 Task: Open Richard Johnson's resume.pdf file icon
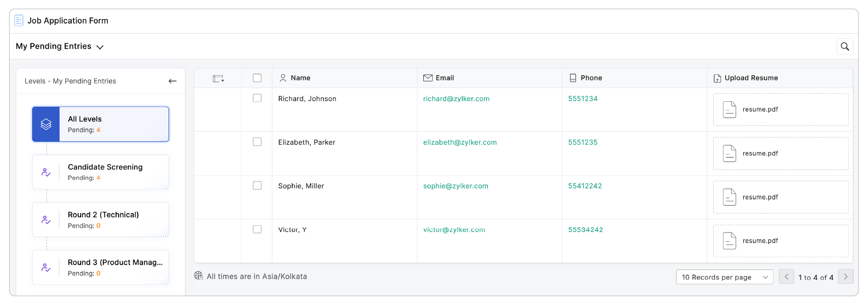pyautogui.click(x=729, y=110)
